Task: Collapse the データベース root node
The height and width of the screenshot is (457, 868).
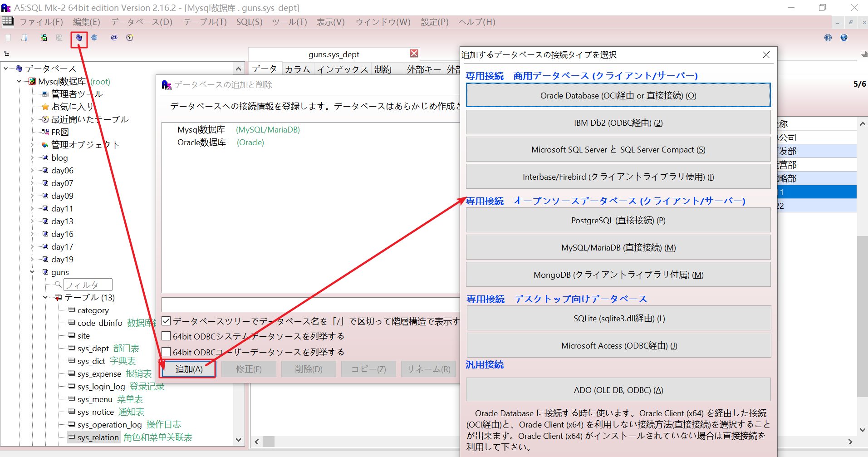Action: click(x=5, y=68)
